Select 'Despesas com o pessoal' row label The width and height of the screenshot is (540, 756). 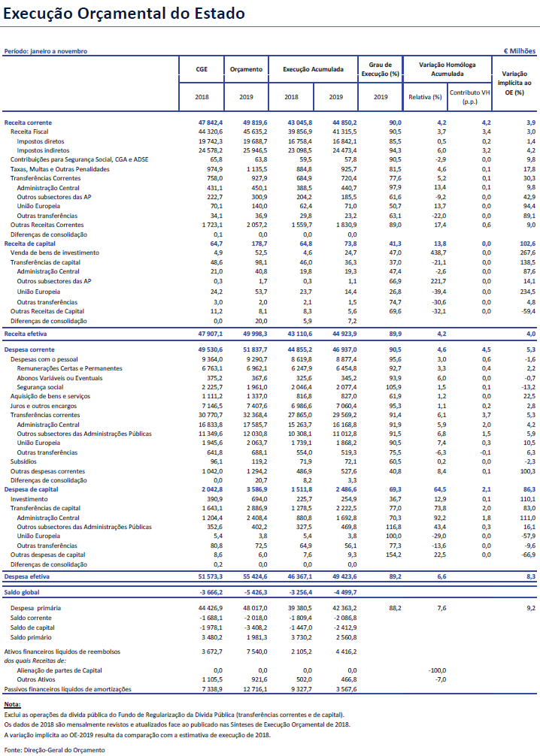(x=44, y=359)
